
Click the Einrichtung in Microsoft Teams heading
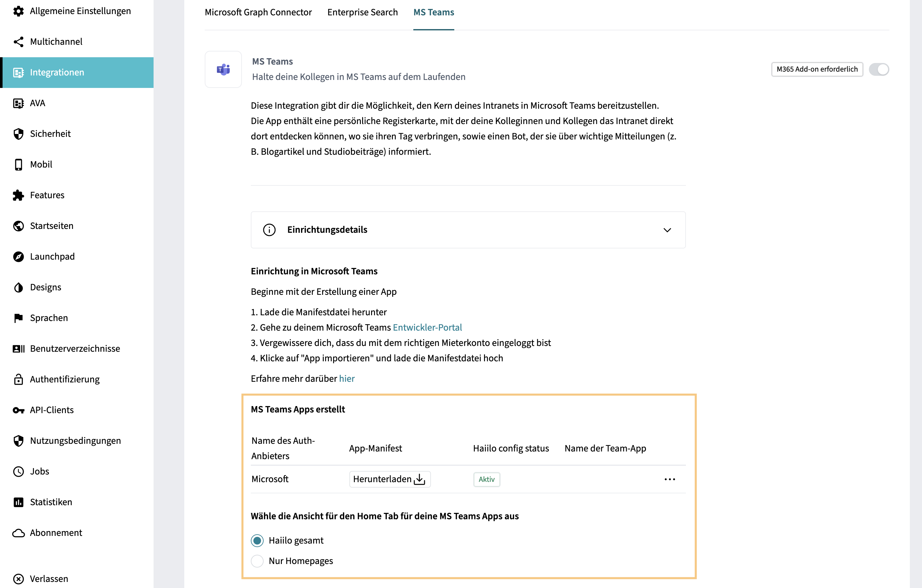tap(314, 271)
